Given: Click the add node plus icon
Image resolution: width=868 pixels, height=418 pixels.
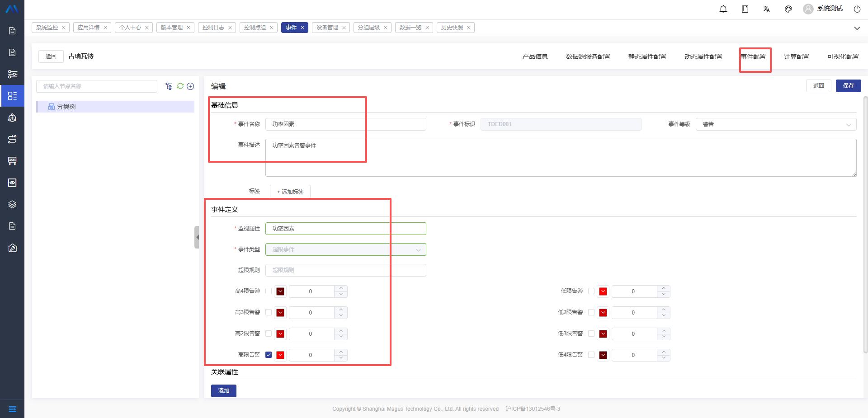Looking at the screenshot, I should click(190, 86).
